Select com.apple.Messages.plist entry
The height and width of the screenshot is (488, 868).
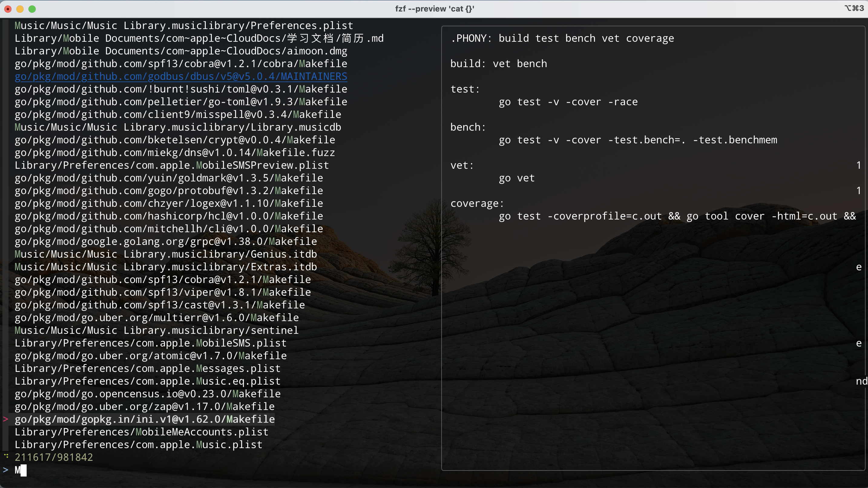(x=147, y=369)
